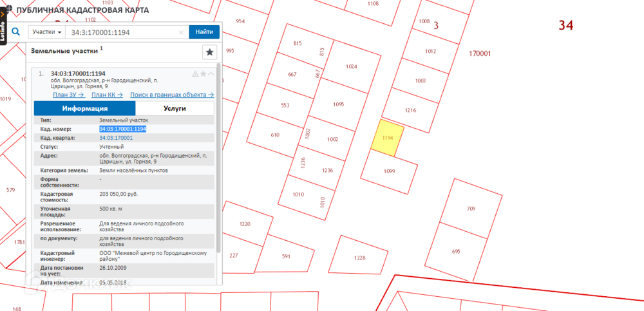The width and height of the screenshot is (644, 311).
Task: Click the result title 34:03:170001:1194
Action: point(78,73)
